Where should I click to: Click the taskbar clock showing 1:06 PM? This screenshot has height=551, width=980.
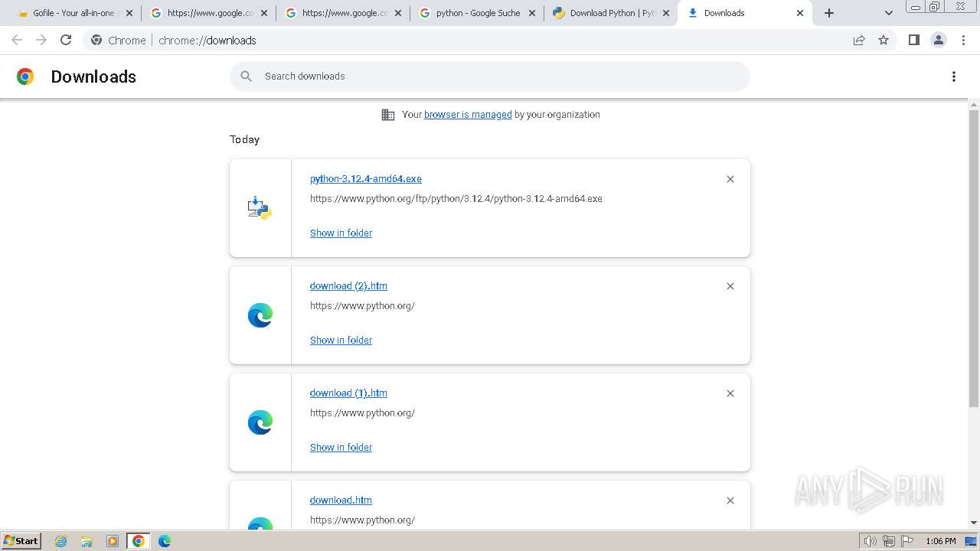pyautogui.click(x=940, y=541)
